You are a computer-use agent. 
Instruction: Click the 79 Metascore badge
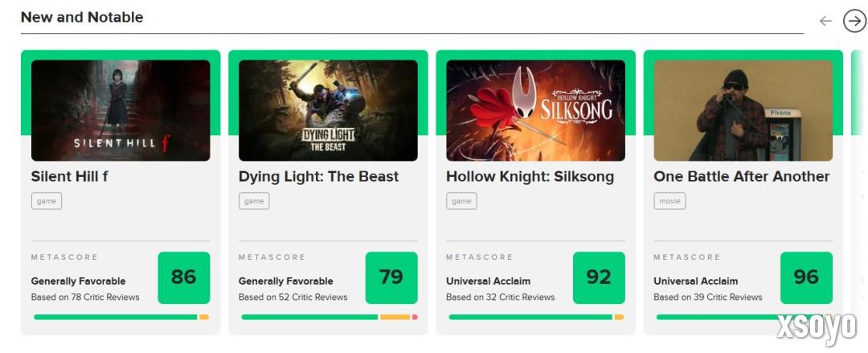391,277
